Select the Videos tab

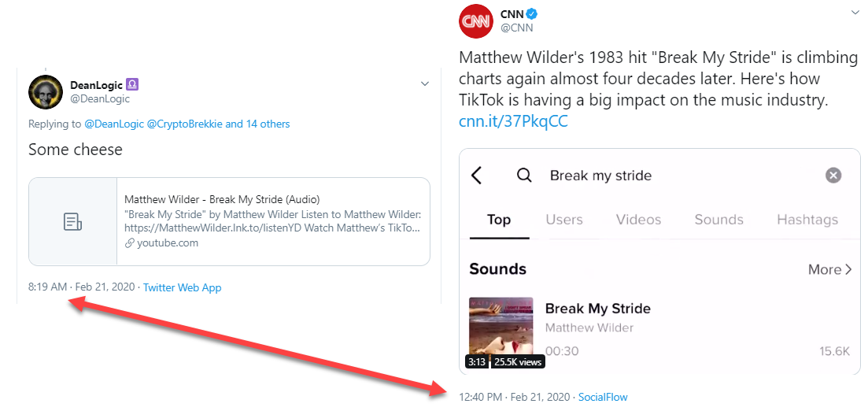coord(638,220)
